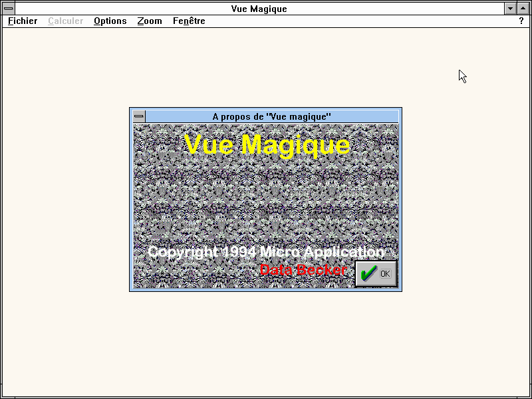Click the red "Data Becker" text
532x399 pixels.
pos(303,270)
